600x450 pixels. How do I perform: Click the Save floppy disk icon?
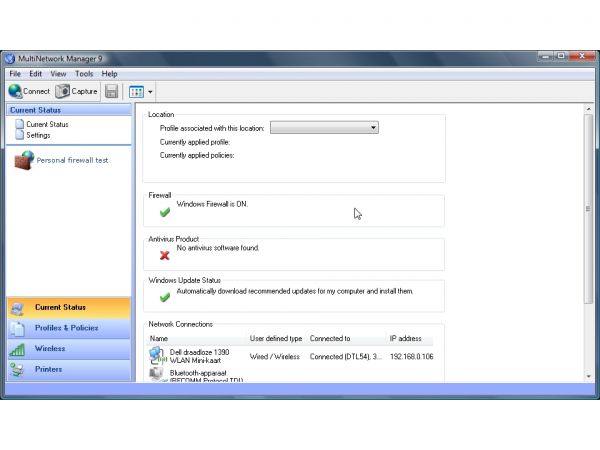point(111,91)
